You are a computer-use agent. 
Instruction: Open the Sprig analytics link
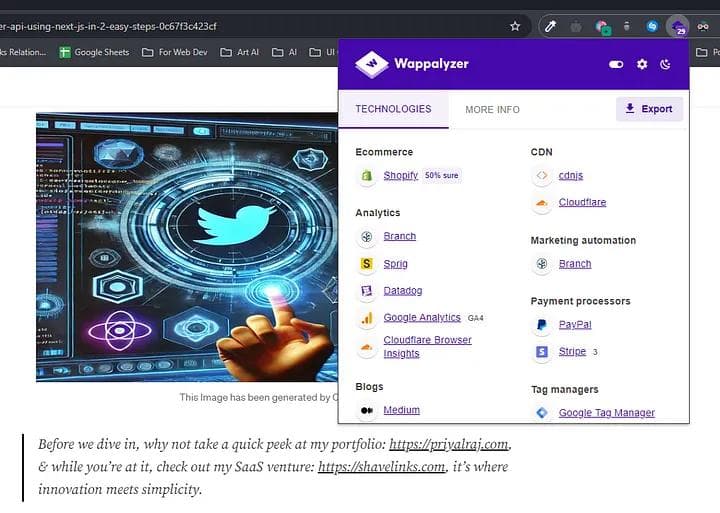click(395, 264)
